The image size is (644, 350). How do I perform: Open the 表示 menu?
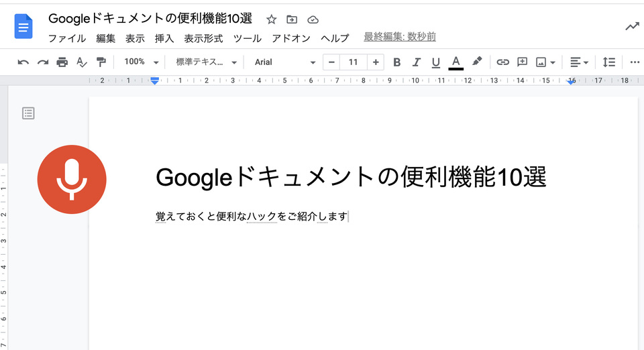coord(135,38)
